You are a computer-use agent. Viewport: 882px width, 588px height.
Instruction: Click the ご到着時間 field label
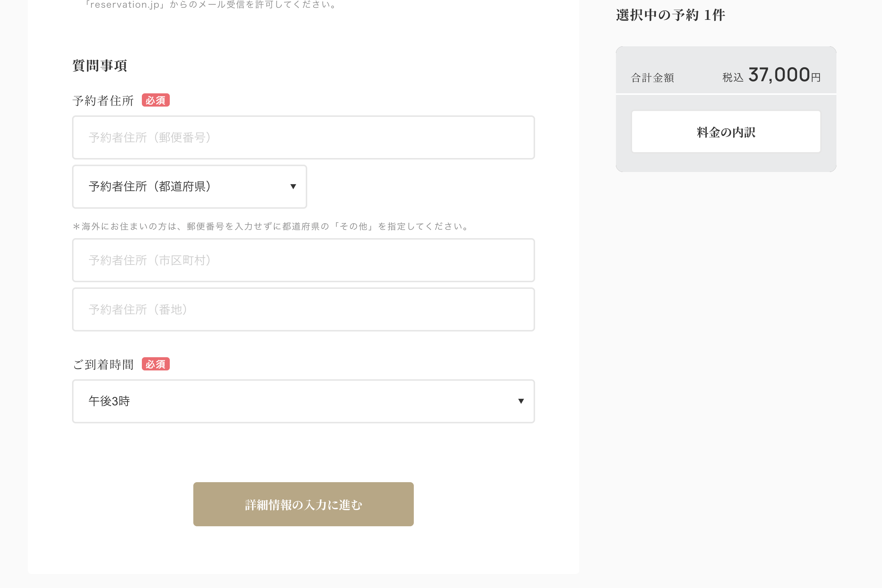pos(103,364)
